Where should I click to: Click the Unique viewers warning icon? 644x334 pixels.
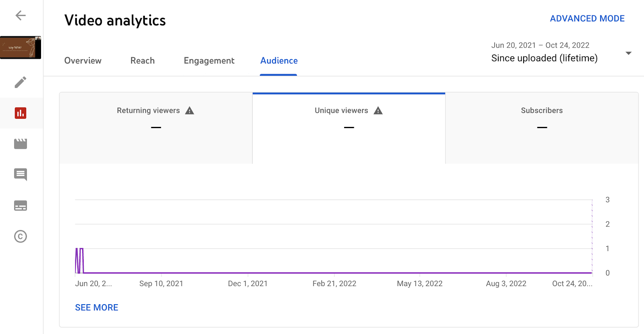point(378,111)
